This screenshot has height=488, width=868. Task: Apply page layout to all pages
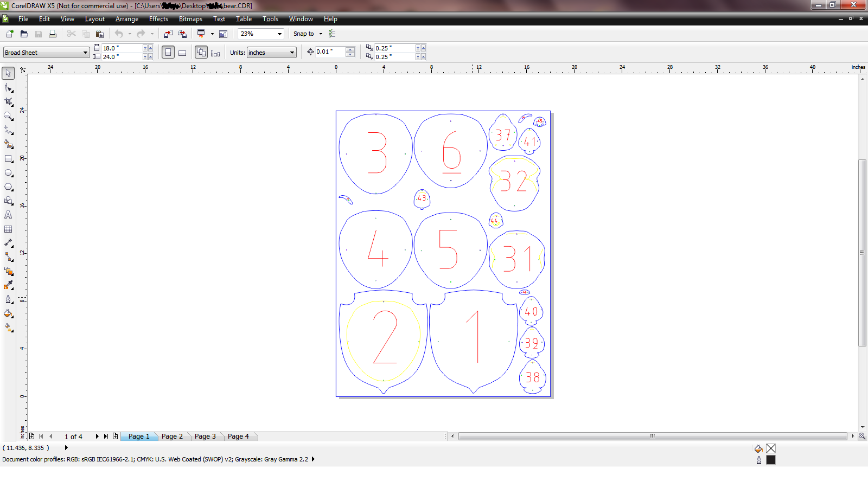pyautogui.click(x=201, y=53)
